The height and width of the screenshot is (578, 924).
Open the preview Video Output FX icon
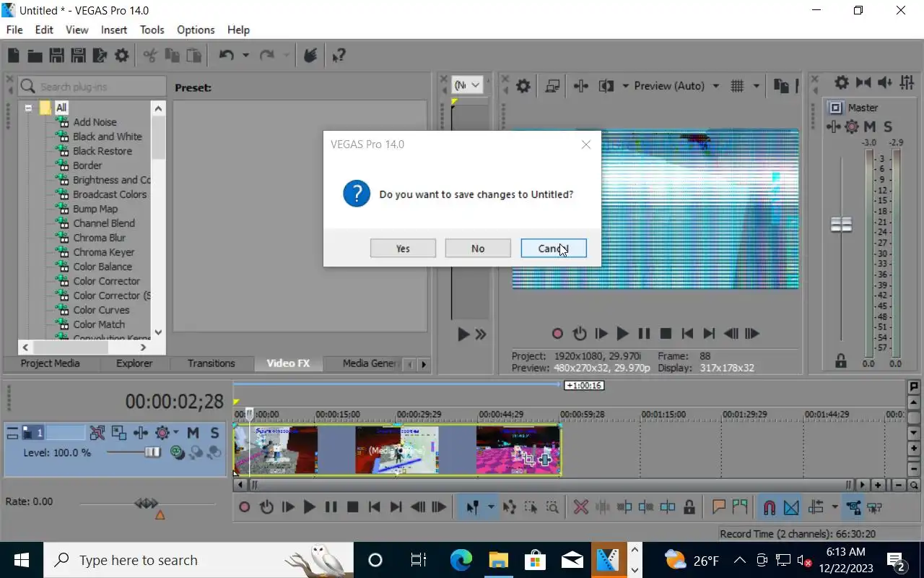(581, 86)
